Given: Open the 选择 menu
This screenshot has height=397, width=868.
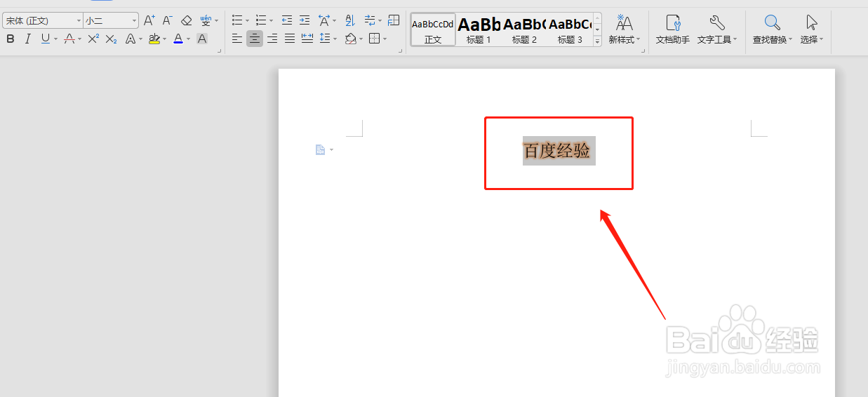Looking at the screenshot, I should [812, 29].
